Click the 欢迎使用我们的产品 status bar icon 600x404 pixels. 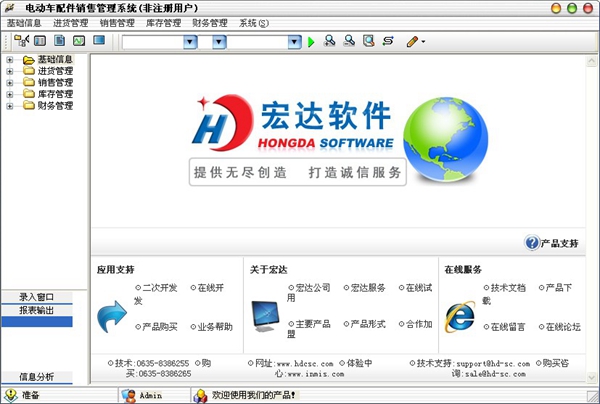click(x=200, y=396)
